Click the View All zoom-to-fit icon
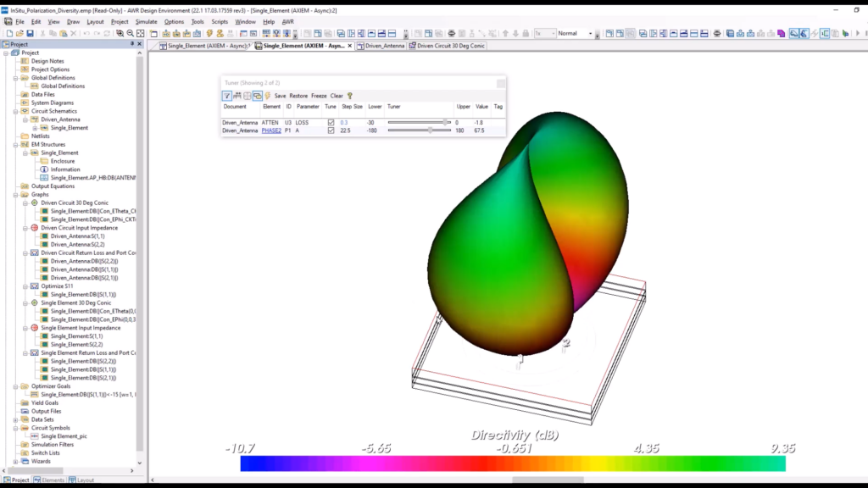 (x=141, y=34)
